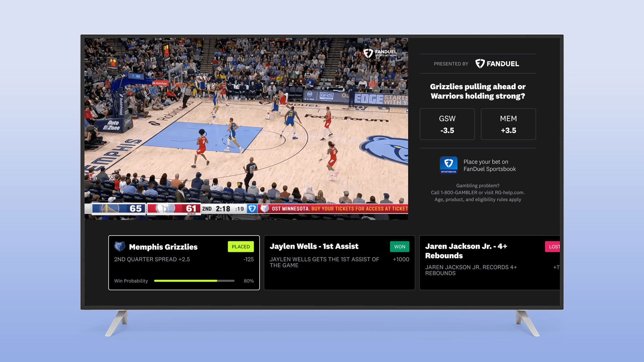644x362 pixels.
Task: Click the WON status badge
Action: pos(399,247)
